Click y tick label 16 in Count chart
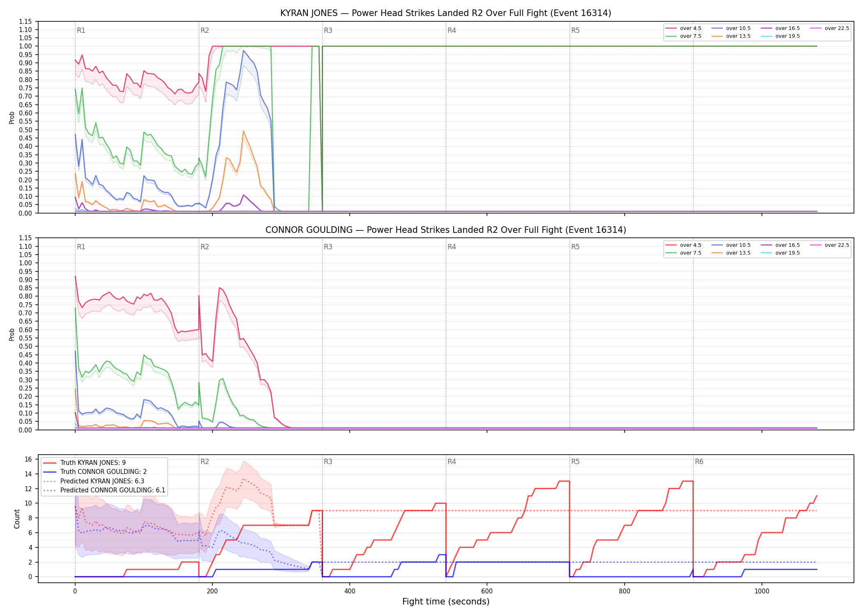The width and height of the screenshot is (863, 616). click(x=28, y=460)
